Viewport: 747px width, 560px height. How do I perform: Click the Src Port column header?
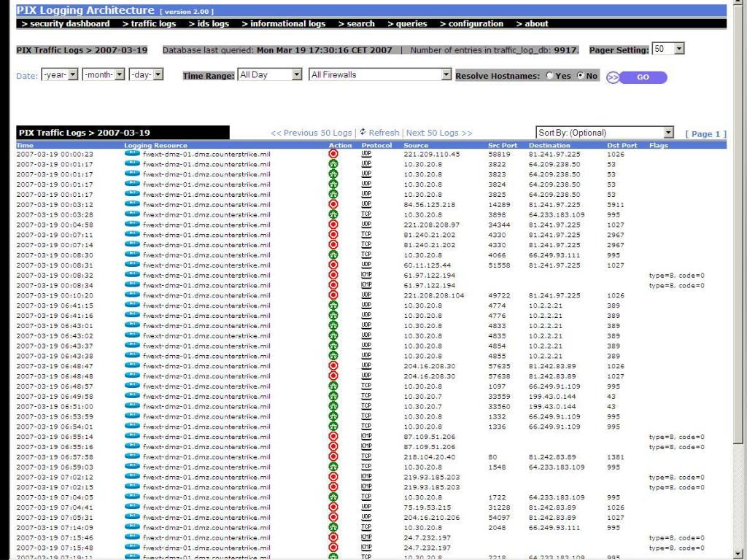[502, 145]
